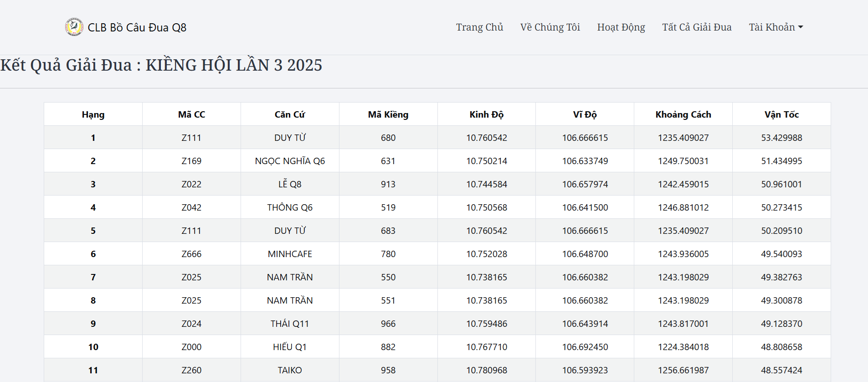Click velocity value 49.128370 for THÁI Q11
868x382 pixels.
[x=781, y=324]
